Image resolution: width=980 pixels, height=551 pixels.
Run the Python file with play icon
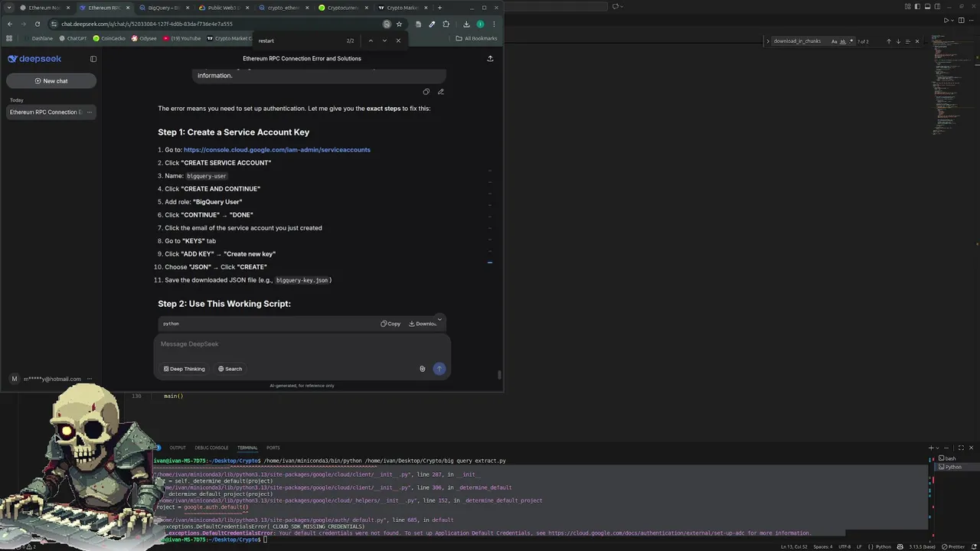pyautogui.click(x=946, y=21)
